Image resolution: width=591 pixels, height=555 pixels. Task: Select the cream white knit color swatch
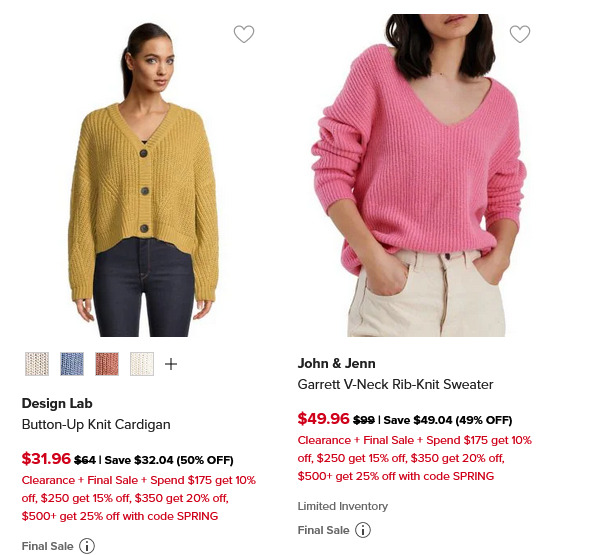(x=142, y=364)
